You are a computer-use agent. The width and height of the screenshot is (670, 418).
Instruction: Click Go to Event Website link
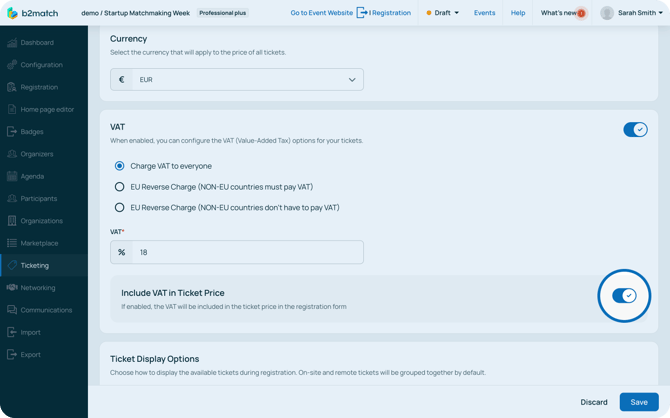[x=321, y=13]
